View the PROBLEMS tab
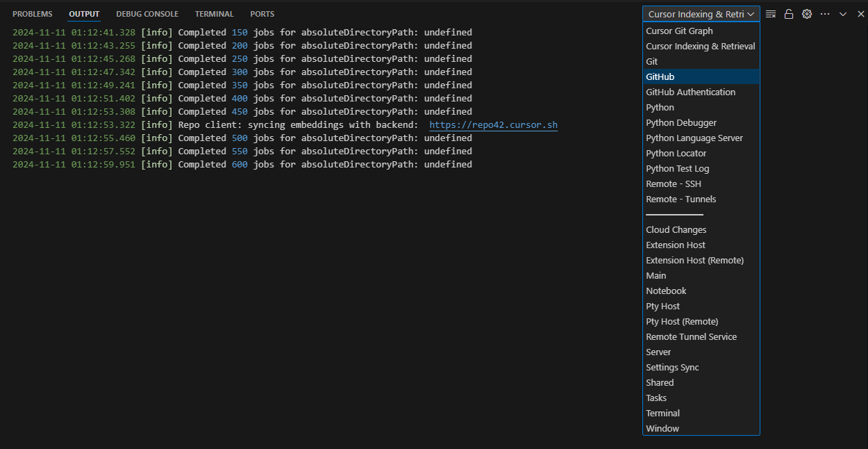The image size is (868, 449). (32, 13)
